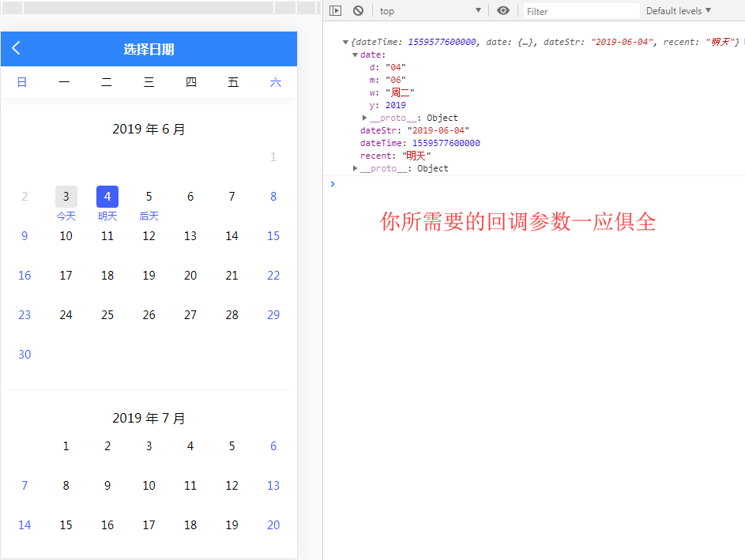Select June 3 marked 今天
Image resolution: width=745 pixels, height=560 pixels.
pos(66,197)
